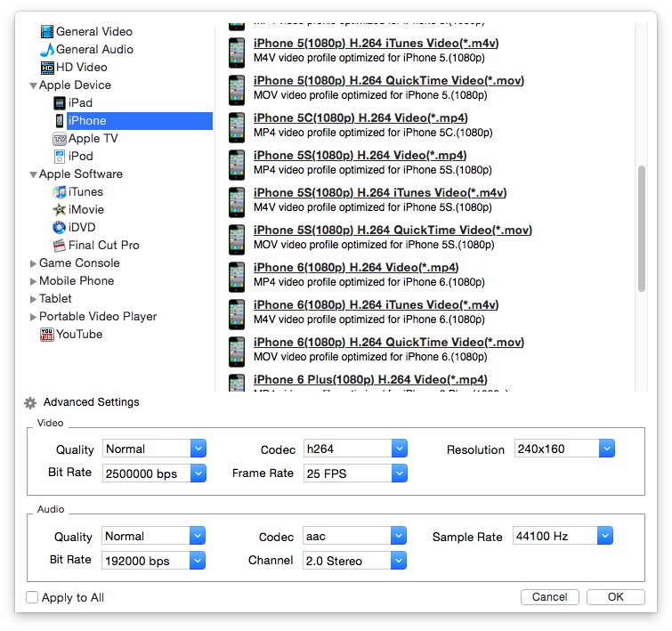Click phone icon beside iPhone 5S QuickTime Video mov
The width and height of the screenshot is (672, 631).
point(237,239)
